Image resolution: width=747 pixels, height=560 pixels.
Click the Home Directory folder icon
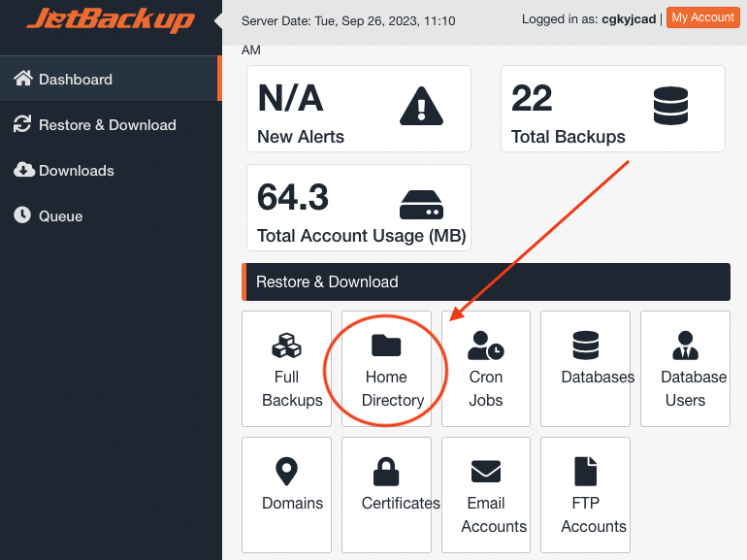[386, 346]
